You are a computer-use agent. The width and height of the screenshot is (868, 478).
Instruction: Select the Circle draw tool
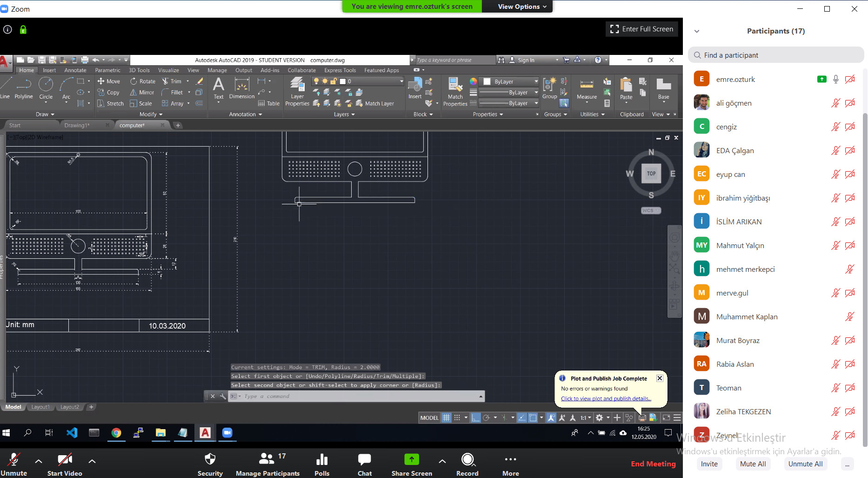pos(46,88)
